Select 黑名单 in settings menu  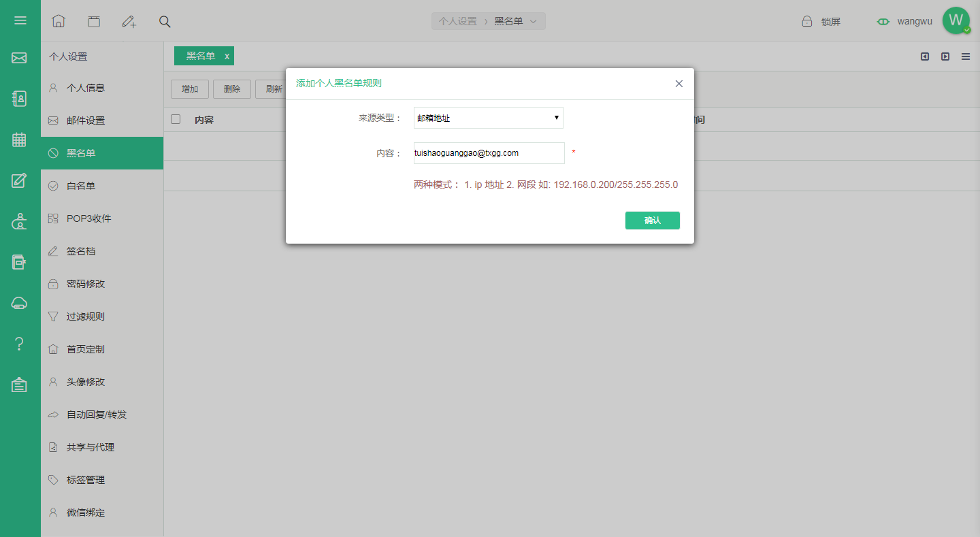coord(102,153)
